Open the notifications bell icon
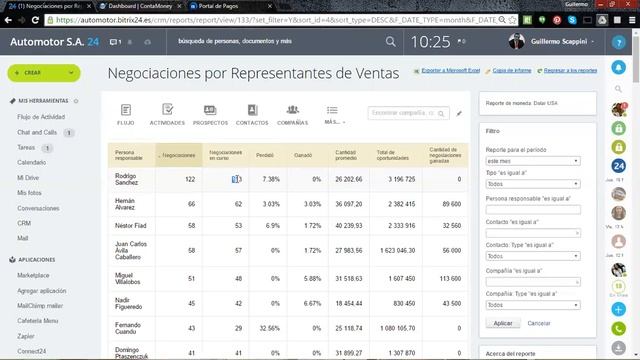 (619, 67)
